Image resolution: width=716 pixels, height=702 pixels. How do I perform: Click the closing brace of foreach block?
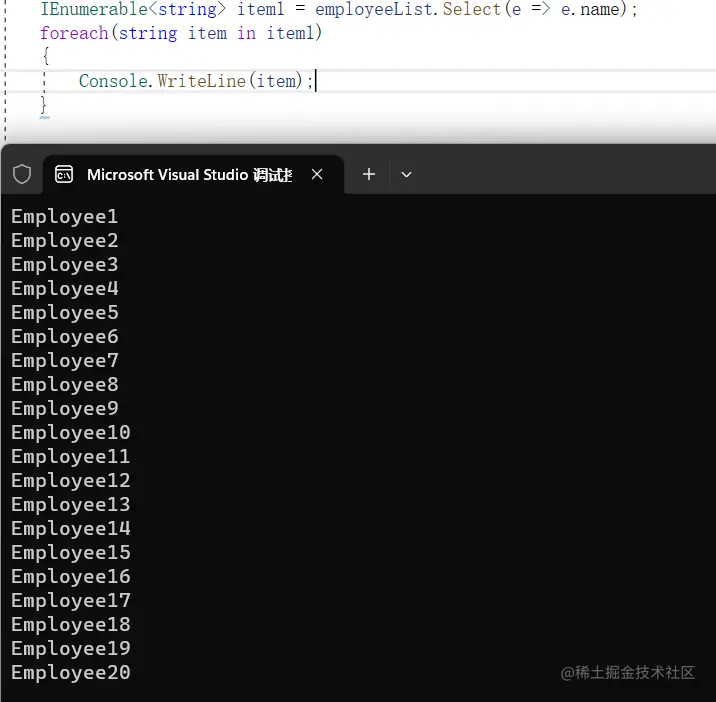[x=43, y=105]
